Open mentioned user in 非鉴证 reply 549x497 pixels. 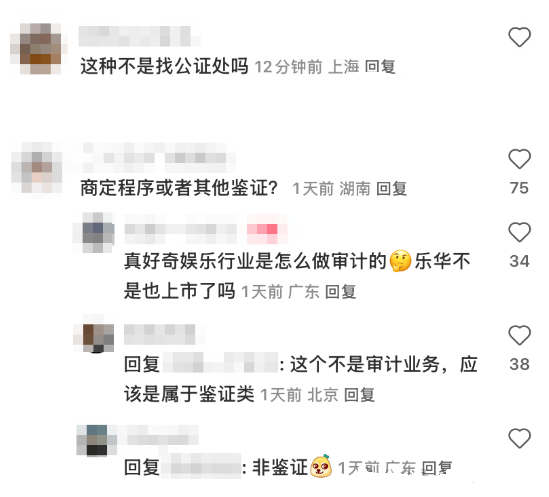point(201,466)
